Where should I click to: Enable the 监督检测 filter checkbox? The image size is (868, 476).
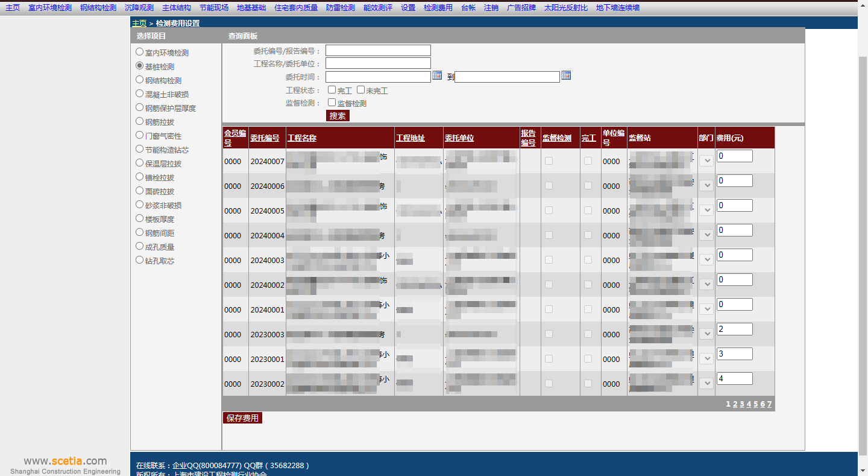click(332, 103)
